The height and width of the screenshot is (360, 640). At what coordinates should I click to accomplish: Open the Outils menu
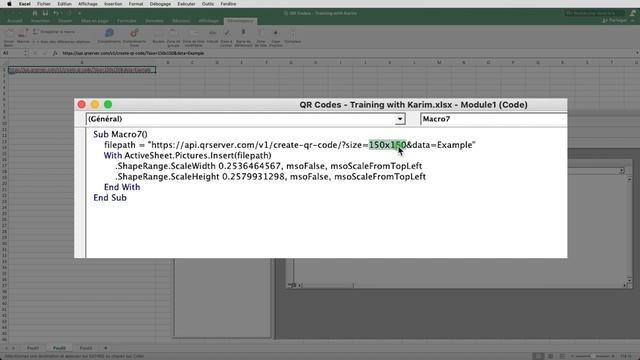click(208, 4)
